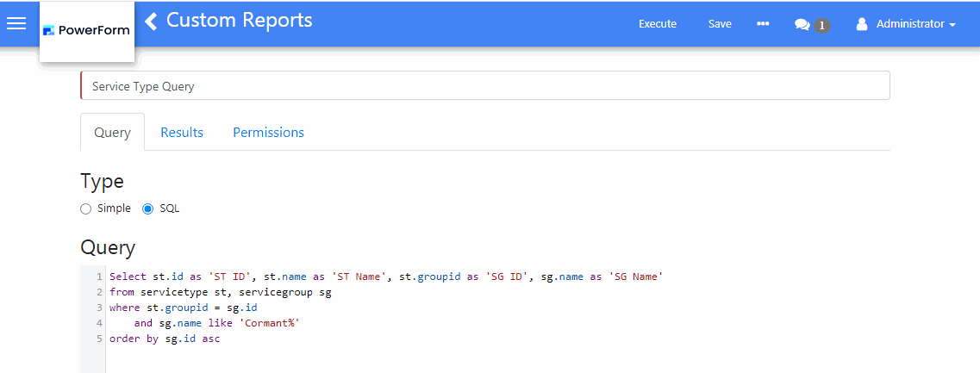Open the Results tab
Image resolution: width=980 pixels, height=373 pixels.
(x=182, y=133)
